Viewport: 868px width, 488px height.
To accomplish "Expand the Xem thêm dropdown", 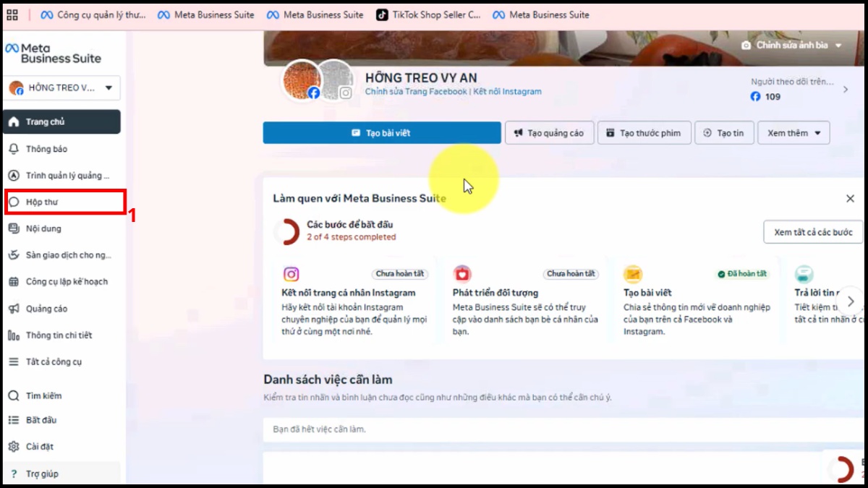I will click(x=793, y=133).
